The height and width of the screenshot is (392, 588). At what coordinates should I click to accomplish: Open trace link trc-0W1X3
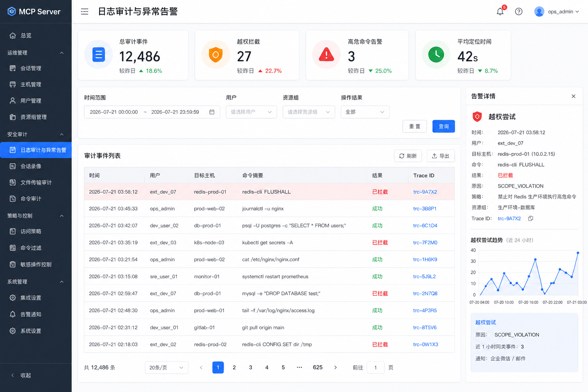coord(426,345)
